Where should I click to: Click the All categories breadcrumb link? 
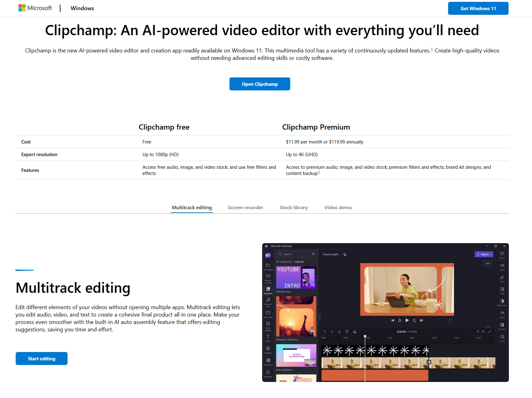284,262
